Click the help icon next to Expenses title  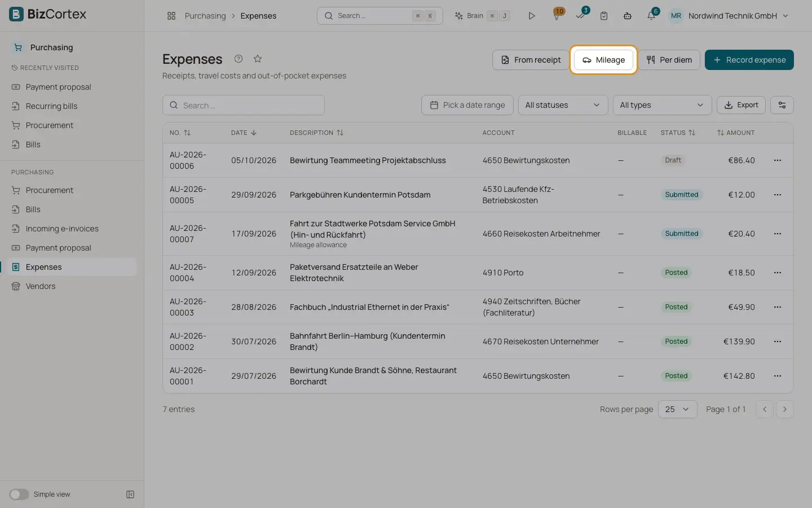pyautogui.click(x=239, y=59)
